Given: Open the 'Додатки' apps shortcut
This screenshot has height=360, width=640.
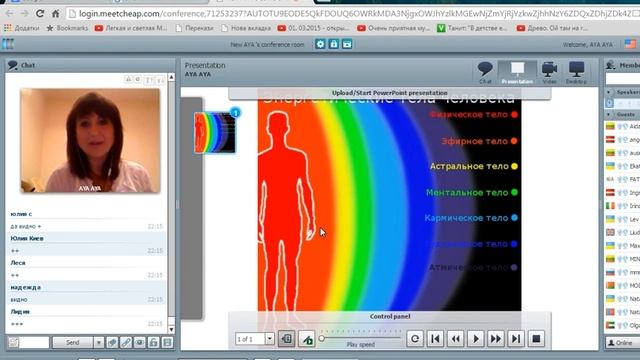Looking at the screenshot, I should coord(22,28).
